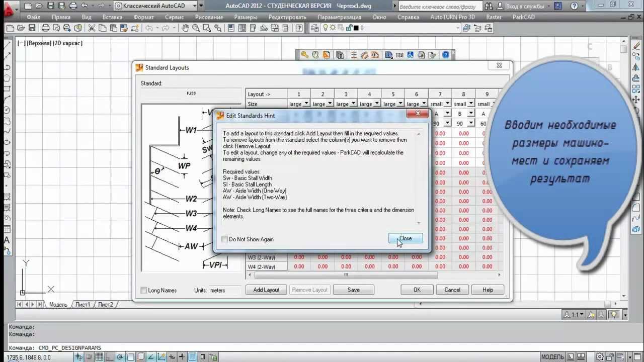The width and height of the screenshot is (644, 362).
Task: Open Size dropdown for layout 7
Action: tap(447, 104)
